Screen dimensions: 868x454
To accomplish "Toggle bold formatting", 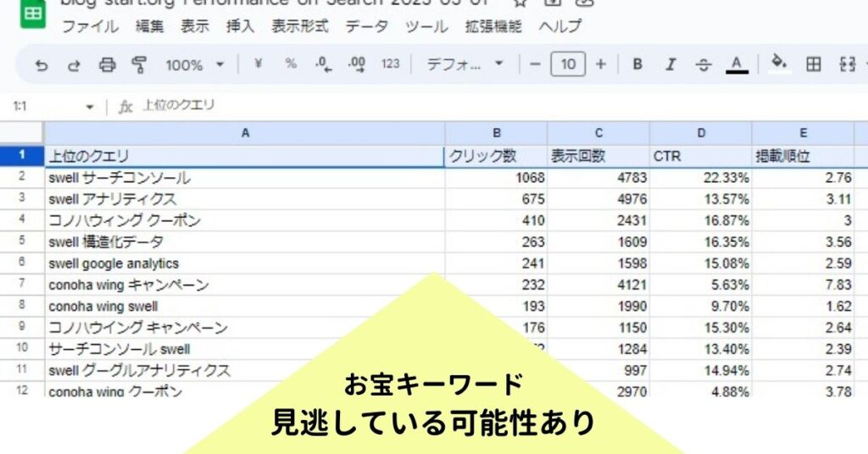I will pyautogui.click(x=637, y=64).
